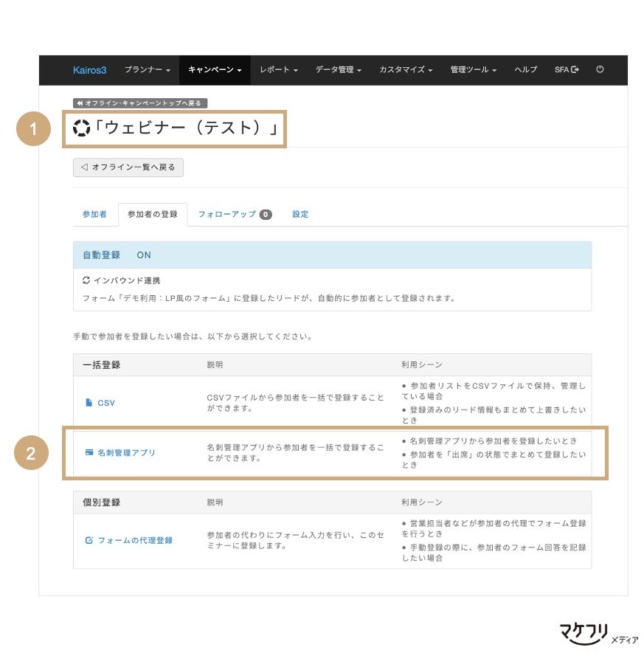Open the ヘルプ menu item
Screen dimensions: 644x653
[x=525, y=69]
